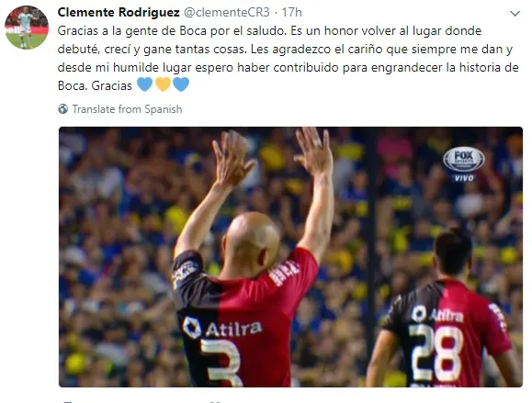This screenshot has height=403, width=532.
Task: Click the word engrandecer in the tweet
Action: [x=407, y=67]
